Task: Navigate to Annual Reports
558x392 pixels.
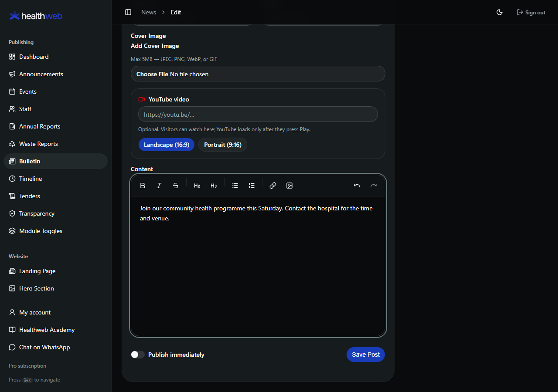Action: coord(55,126)
